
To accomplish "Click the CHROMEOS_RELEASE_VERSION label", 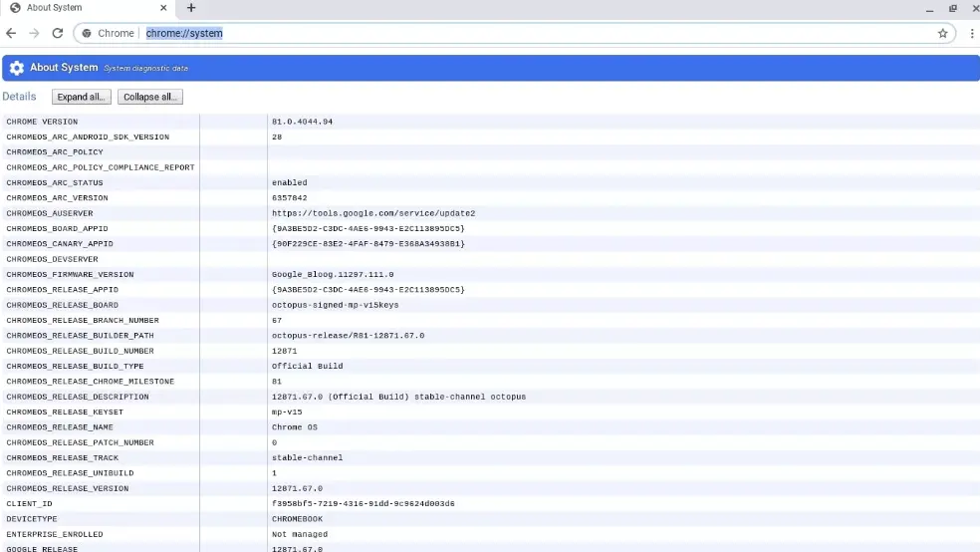I will (68, 489).
